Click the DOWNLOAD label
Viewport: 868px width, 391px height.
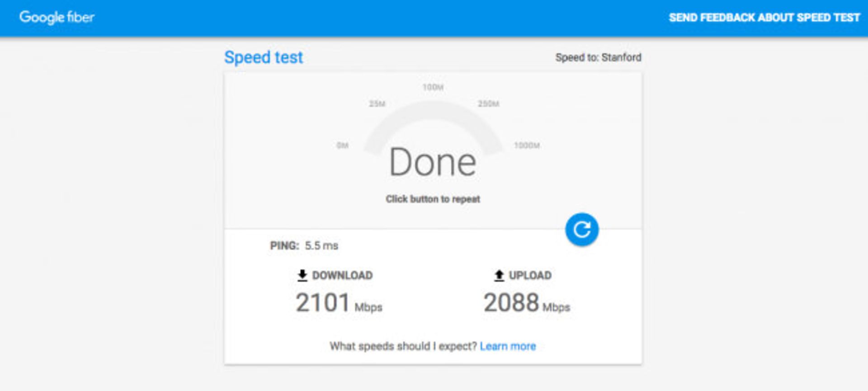[342, 275]
